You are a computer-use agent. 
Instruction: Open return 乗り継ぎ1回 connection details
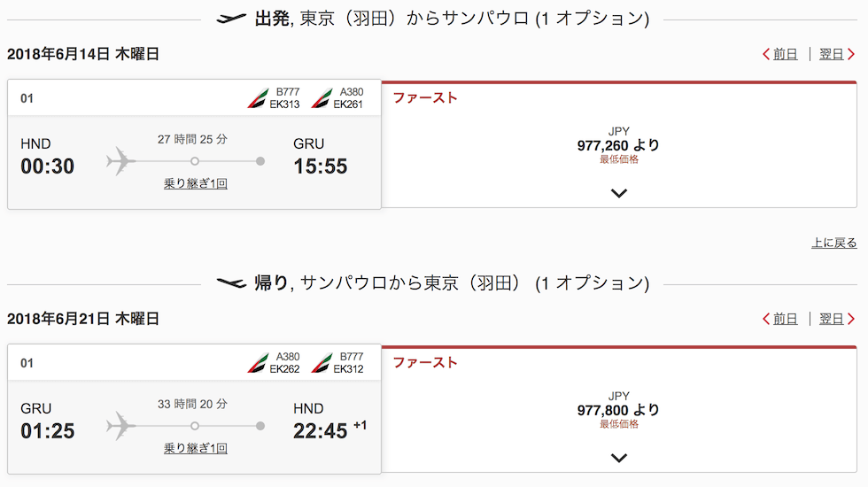pos(195,449)
